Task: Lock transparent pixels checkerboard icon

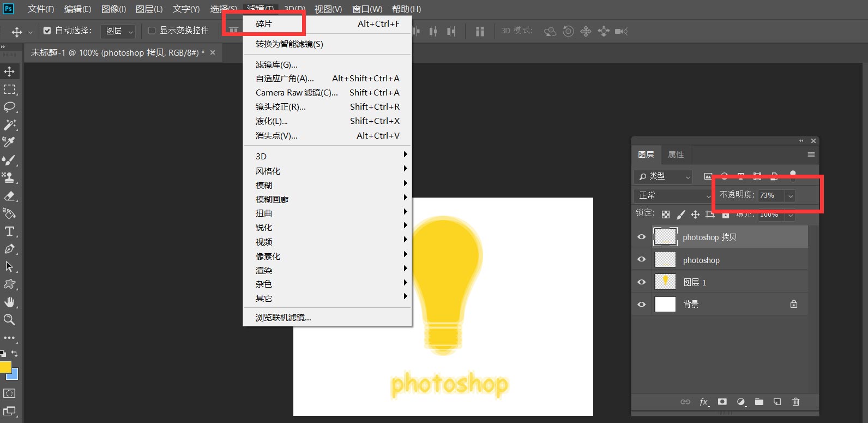Action: tap(666, 215)
